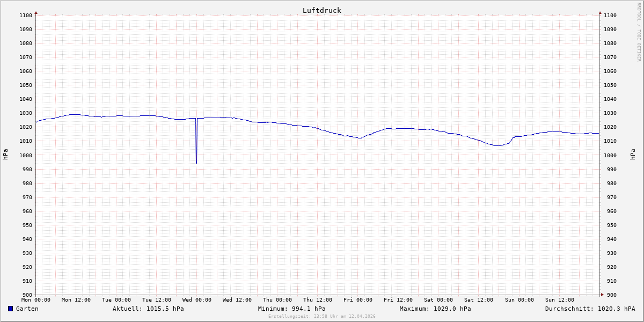The height and width of the screenshot is (322, 644).
Task: Click the Fri 12:00 time axis label
Action: tap(398, 300)
